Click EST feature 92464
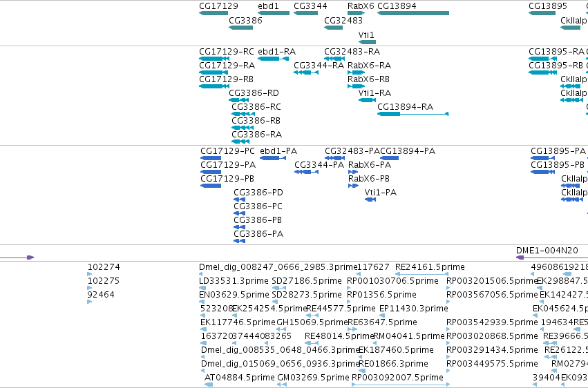The height and width of the screenshot is (388, 588). (x=90, y=302)
